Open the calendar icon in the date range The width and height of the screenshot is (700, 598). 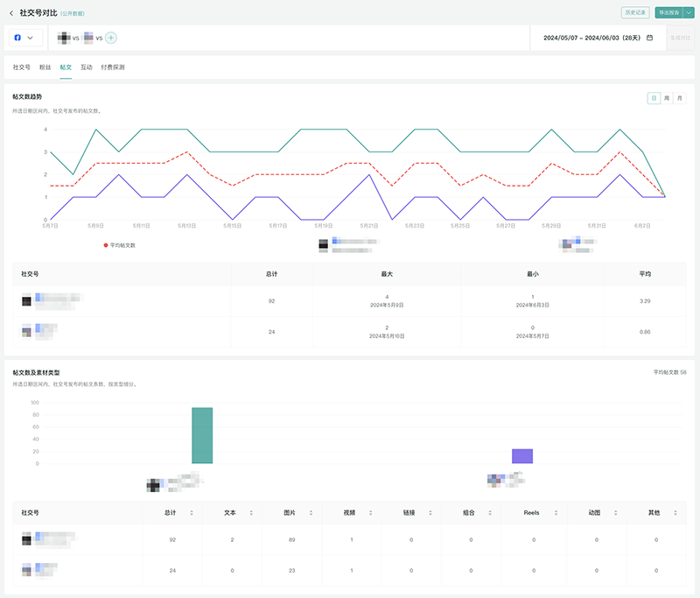click(x=649, y=38)
